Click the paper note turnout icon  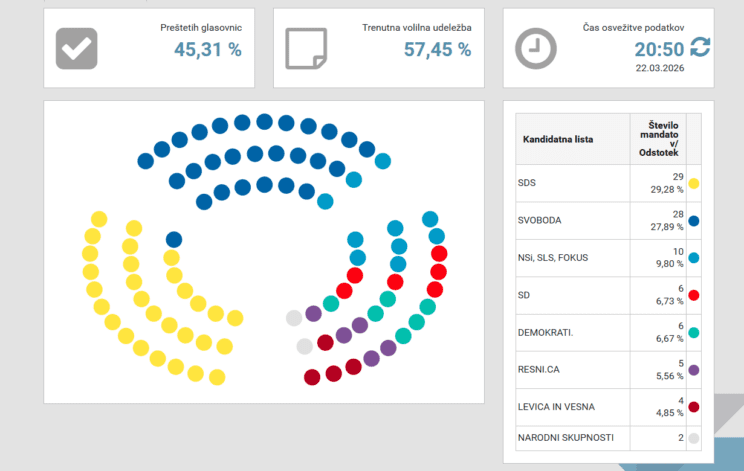coord(306,47)
